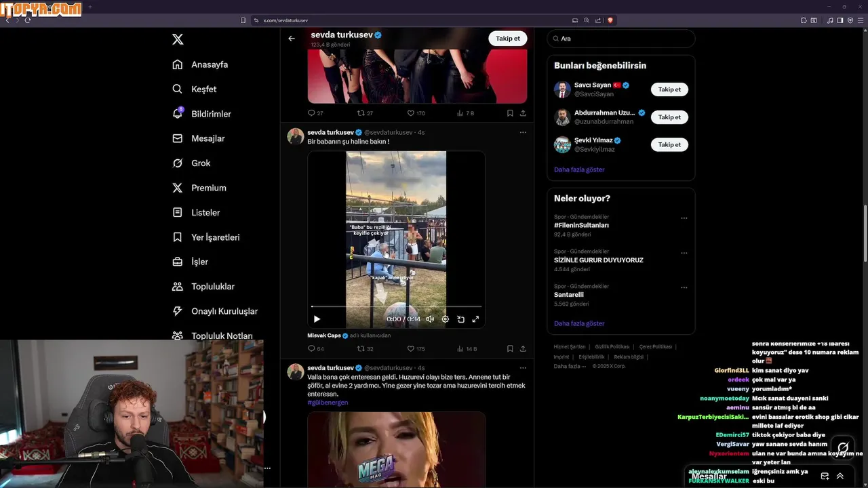Click the Ara search field
Screen dimensions: 868x488
click(x=621, y=39)
